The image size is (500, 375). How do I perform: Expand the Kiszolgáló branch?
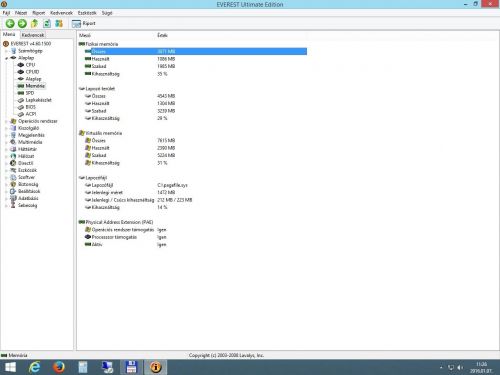(6, 128)
